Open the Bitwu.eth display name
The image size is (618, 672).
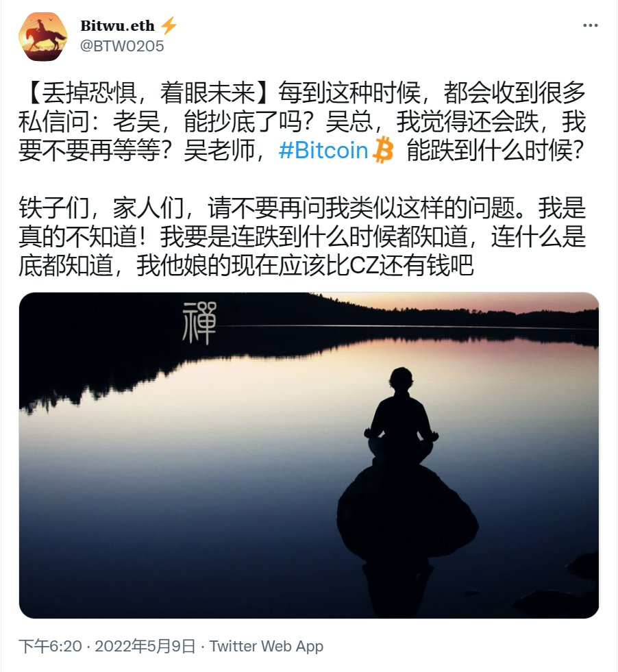[x=117, y=26]
